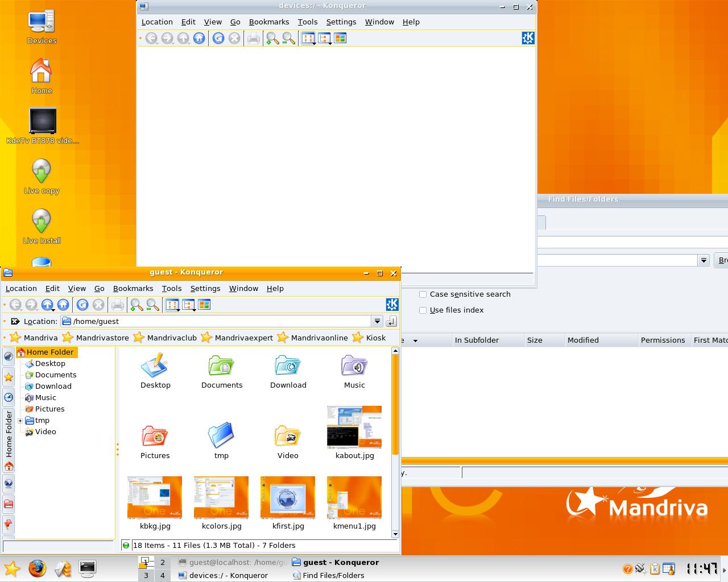Switch to Icon View in guest Konqueror
Screen dimensions: 728x582
coord(171,305)
